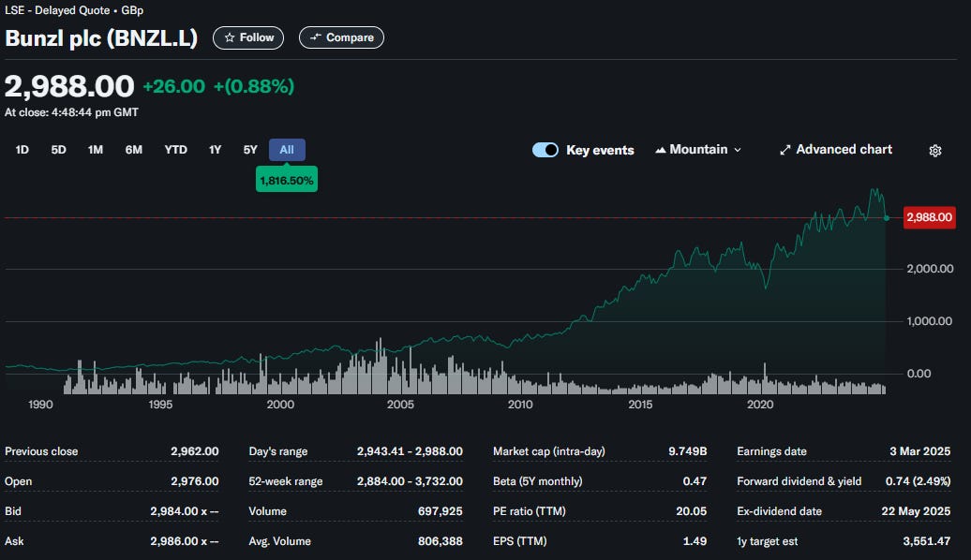Click the Ex-dividend date label
This screenshot has width=971, height=560.
779,511
